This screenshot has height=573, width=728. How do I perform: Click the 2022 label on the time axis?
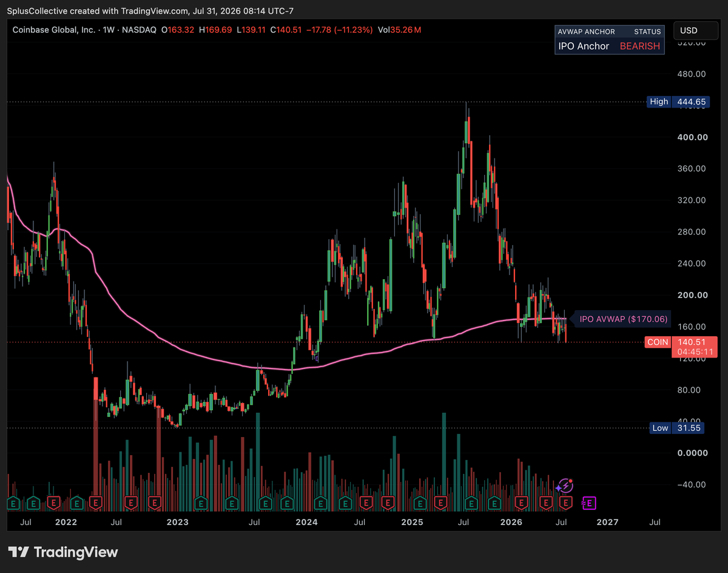66,522
